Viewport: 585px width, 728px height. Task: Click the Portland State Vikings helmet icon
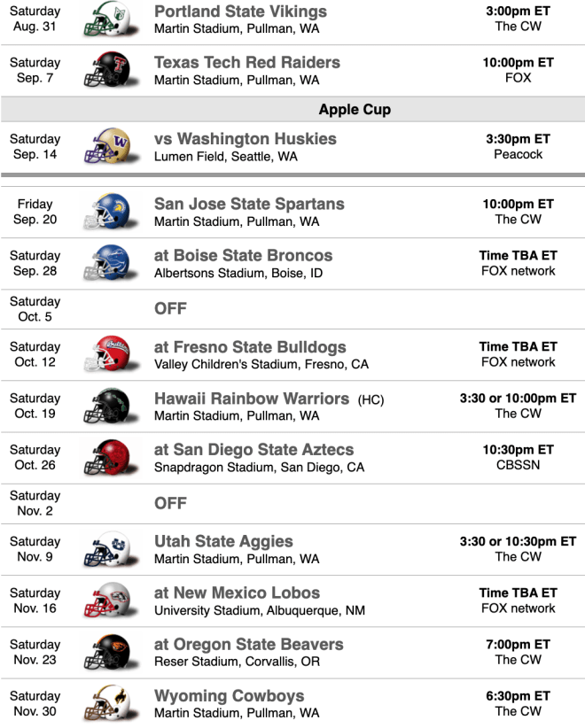pos(111,19)
